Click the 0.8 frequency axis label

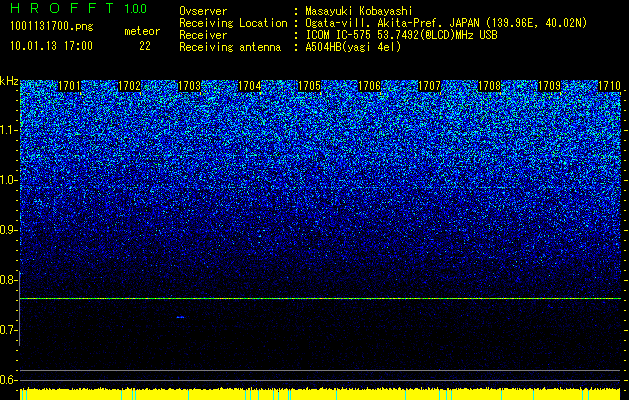8,280
